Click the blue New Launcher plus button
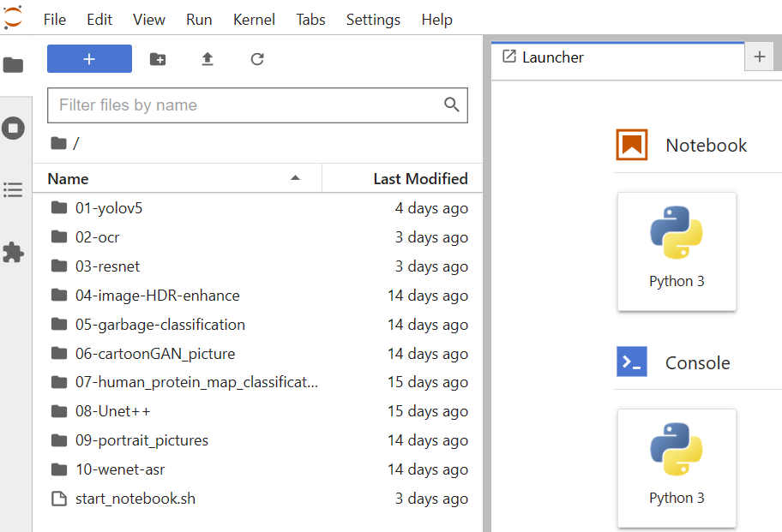 click(x=89, y=59)
